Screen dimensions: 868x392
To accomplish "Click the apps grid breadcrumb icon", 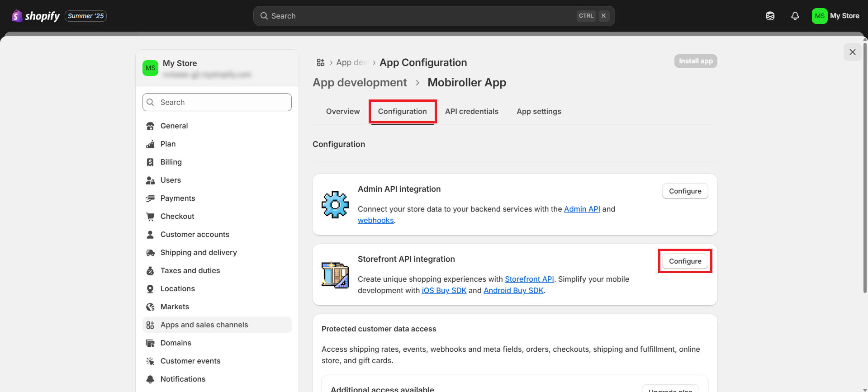I will [321, 62].
